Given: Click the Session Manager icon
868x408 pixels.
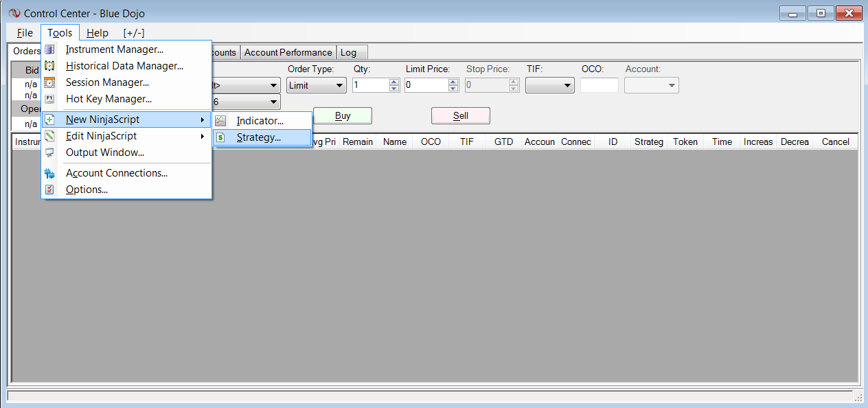Looking at the screenshot, I should tap(49, 82).
